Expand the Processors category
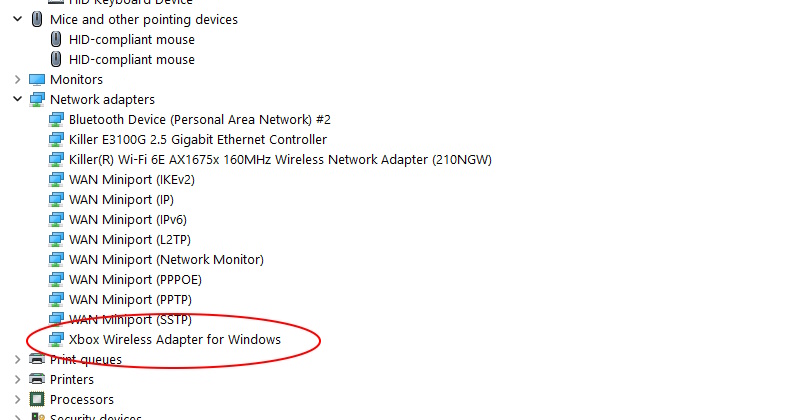 click(x=17, y=399)
